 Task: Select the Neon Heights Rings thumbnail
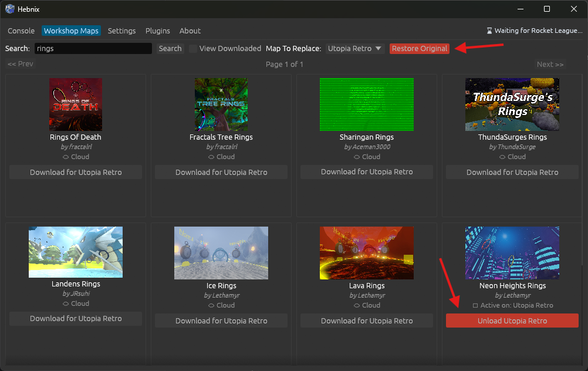click(512, 253)
